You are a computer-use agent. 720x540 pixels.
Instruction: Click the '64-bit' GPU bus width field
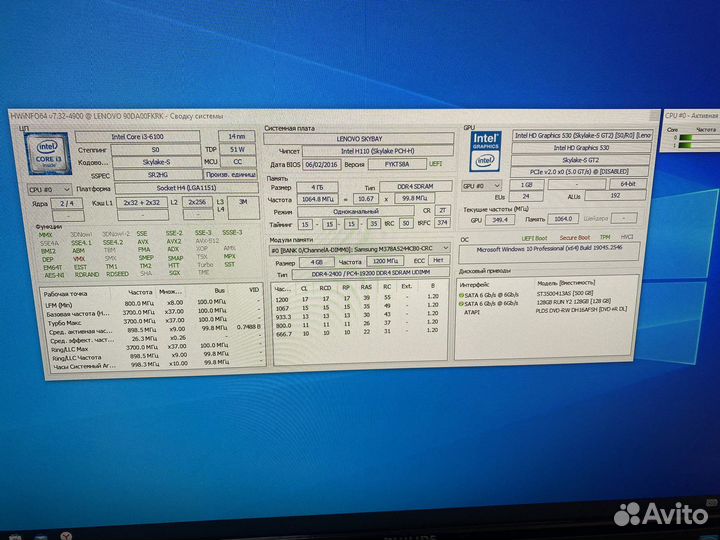[x=628, y=184]
